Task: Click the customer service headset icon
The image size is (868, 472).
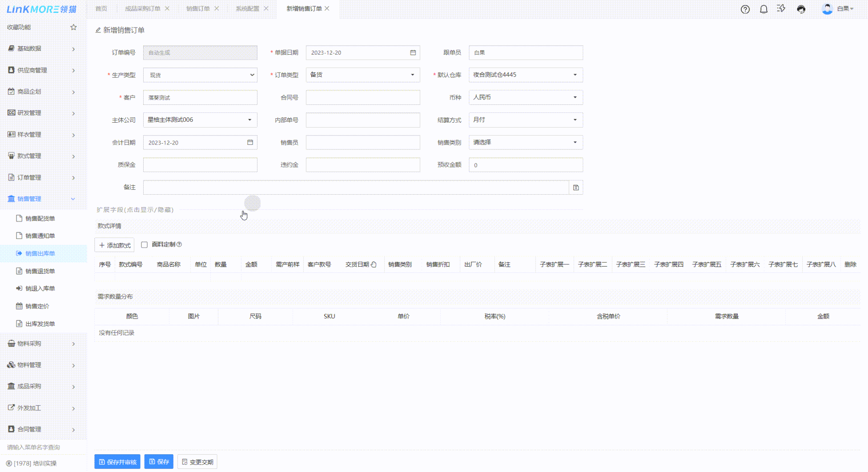Action: [801, 9]
